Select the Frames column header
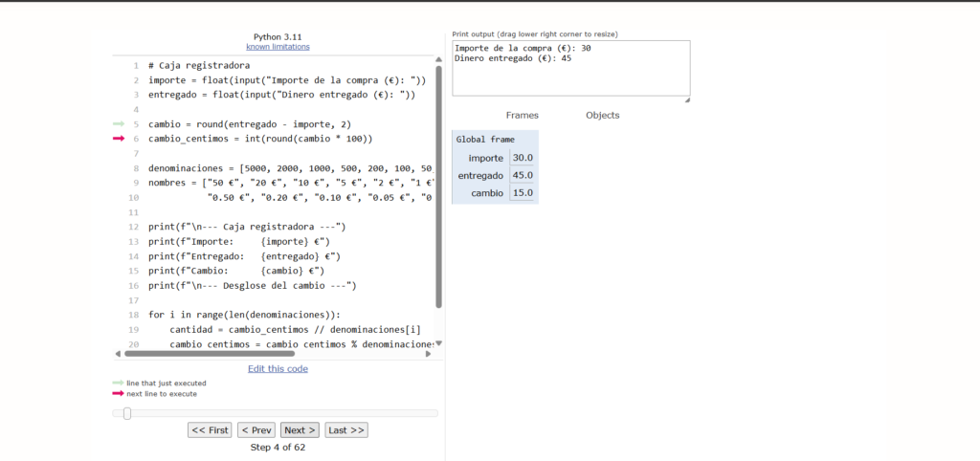 click(x=522, y=116)
